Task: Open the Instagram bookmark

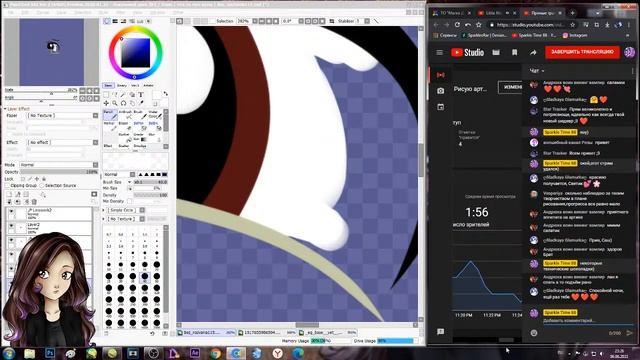Action: [575, 36]
